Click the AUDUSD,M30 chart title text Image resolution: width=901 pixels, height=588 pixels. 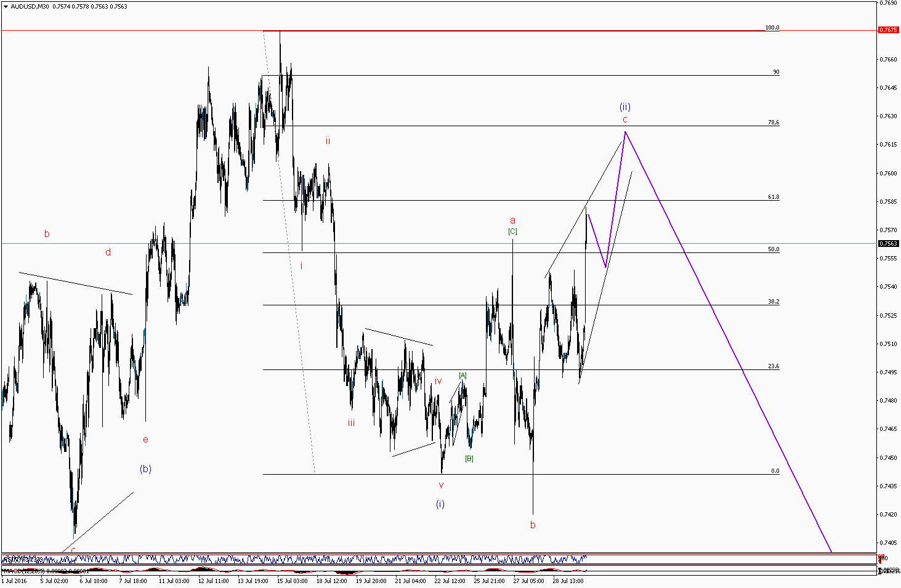[30, 7]
